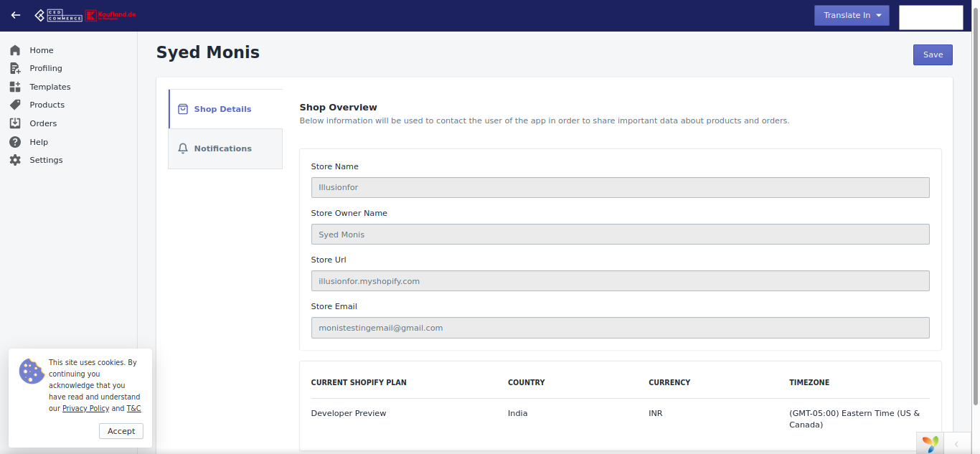Screen dimensions: 980x454
Task: Click the Yii debug toolbar logo
Action: [930, 444]
